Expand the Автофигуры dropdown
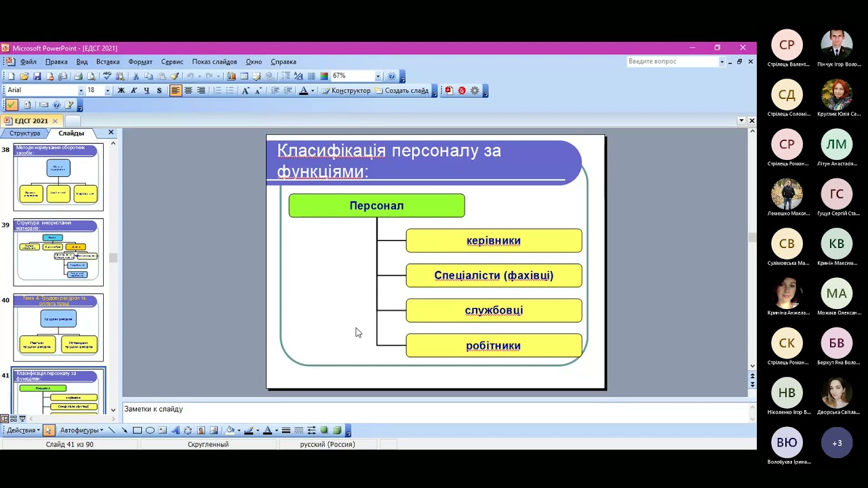 tap(81, 430)
